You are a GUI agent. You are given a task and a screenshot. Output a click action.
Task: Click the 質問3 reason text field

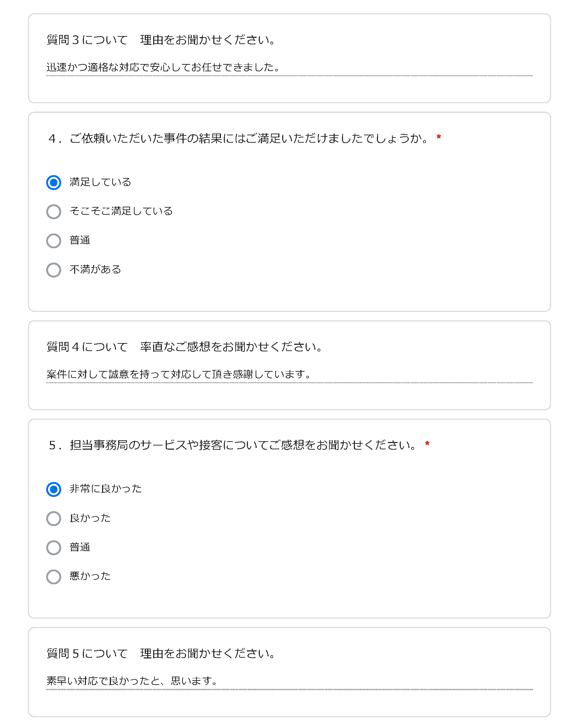(x=289, y=67)
